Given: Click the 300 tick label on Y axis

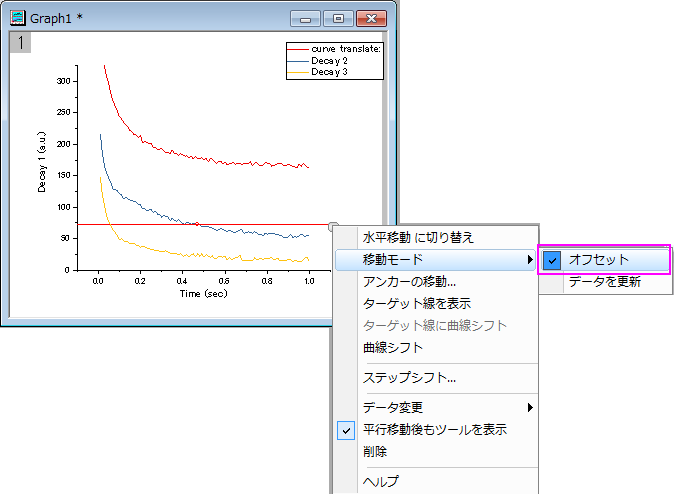Looking at the screenshot, I should click(x=64, y=81).
